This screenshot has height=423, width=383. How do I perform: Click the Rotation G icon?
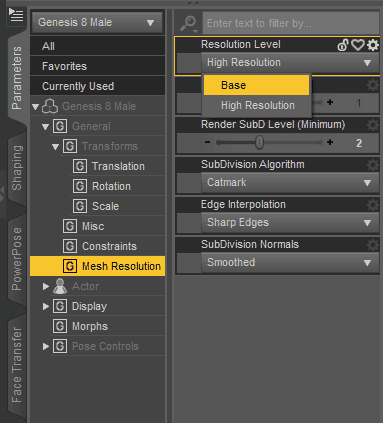pos(80,186)
